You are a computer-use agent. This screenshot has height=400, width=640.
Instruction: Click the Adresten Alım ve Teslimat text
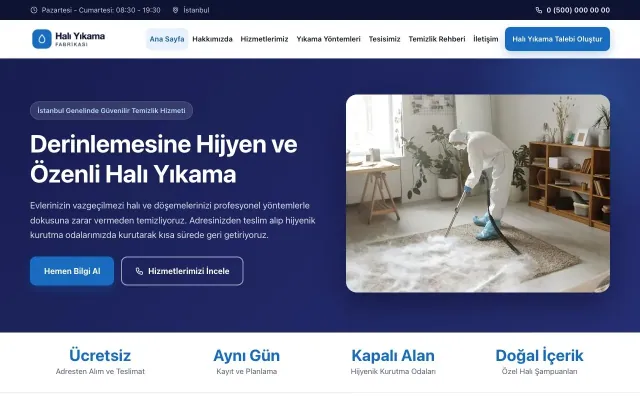pos(100,371)
